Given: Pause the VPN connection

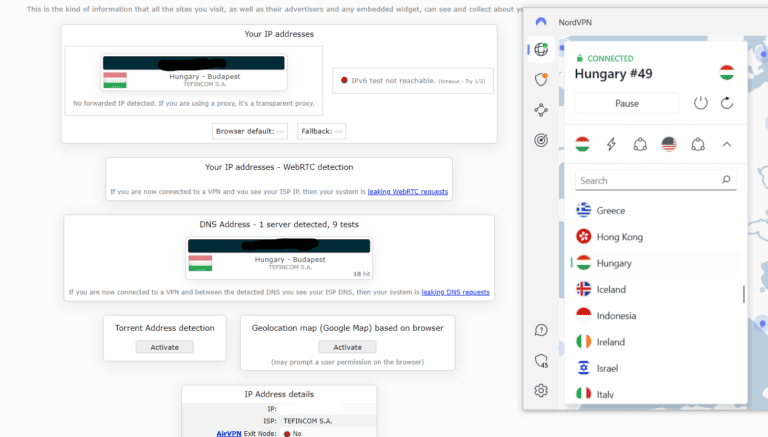Looking at the screenshot, I should (x=627, y=103).
